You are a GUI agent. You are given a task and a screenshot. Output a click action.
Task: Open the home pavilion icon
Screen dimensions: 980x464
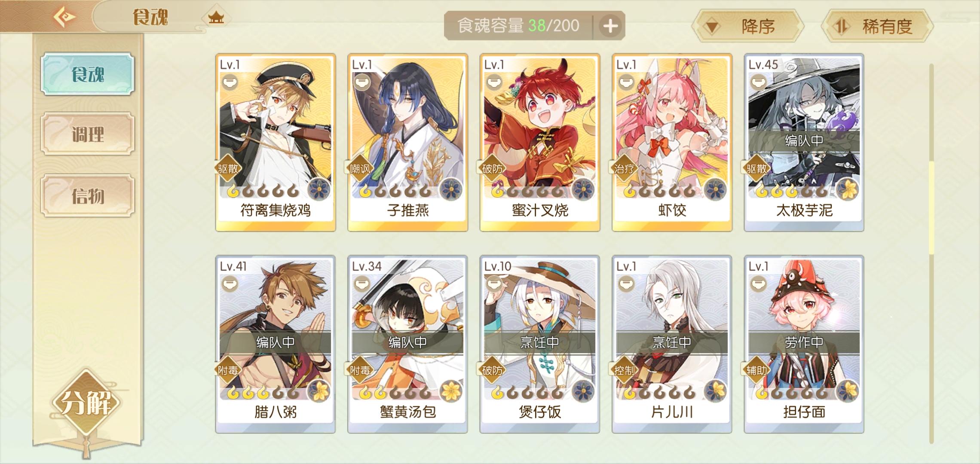pos(216,18)
